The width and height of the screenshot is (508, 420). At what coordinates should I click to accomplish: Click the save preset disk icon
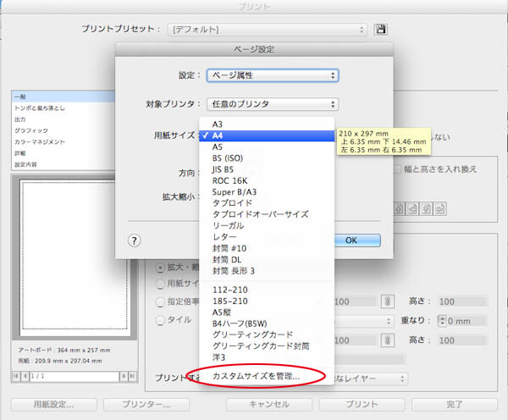381,29
